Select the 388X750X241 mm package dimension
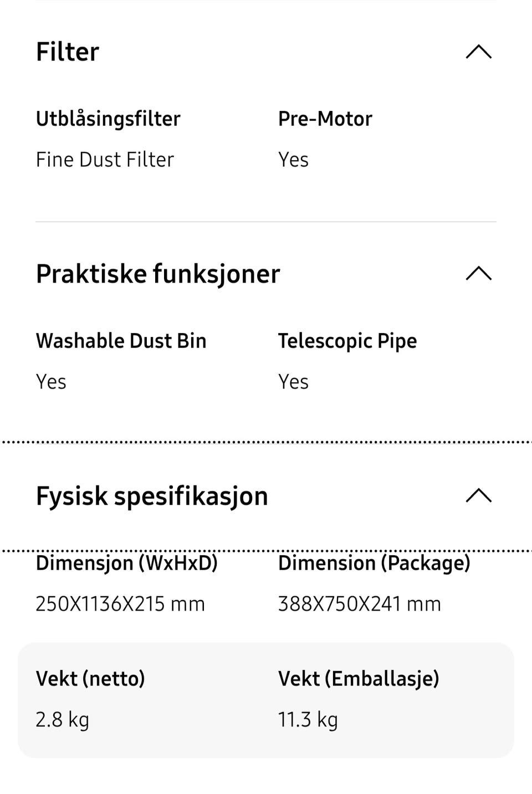532x794 pixels. (x=359, y=603)
